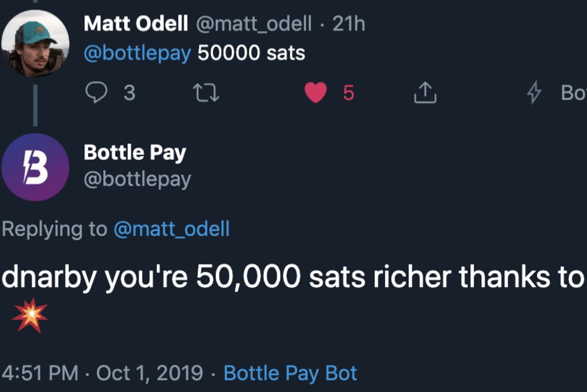Click the explosion emoji in the reply
Viewport: 587px width, 392px height.
tap(29, 315)
